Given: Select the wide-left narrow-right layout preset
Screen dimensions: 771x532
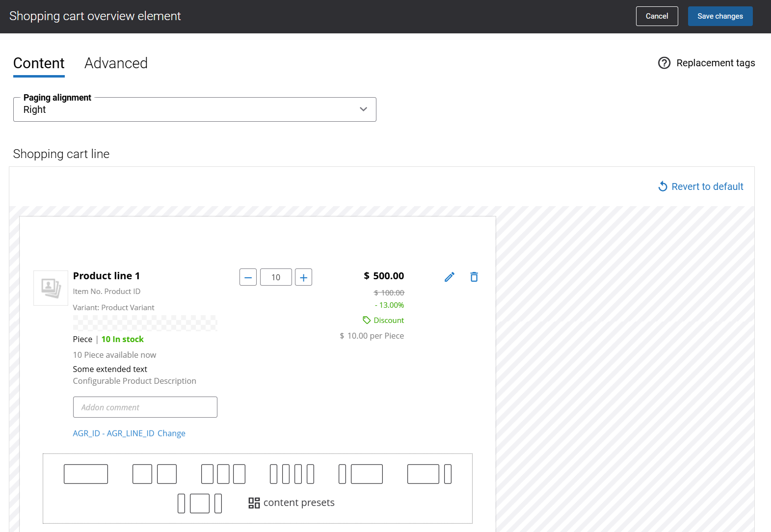Looking at the screenshot, I should [x=429, y=474].
